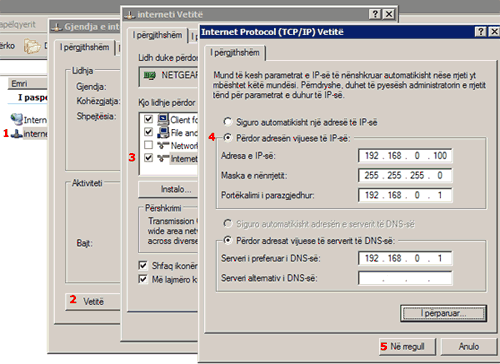Click the 'Kohëzgjatja:' label

coord(98,101)
